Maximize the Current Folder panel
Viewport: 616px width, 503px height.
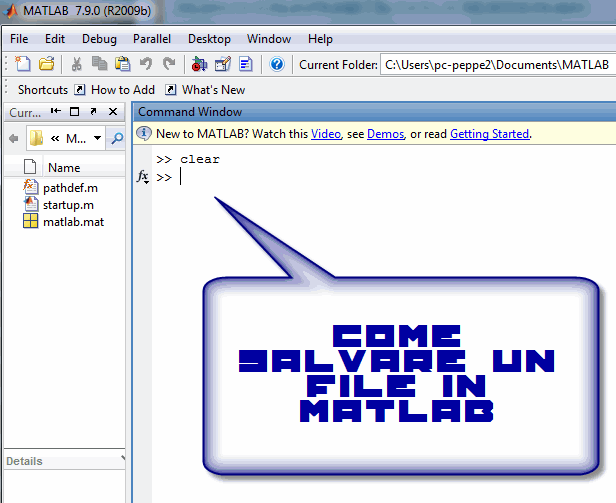click(74, 112)
